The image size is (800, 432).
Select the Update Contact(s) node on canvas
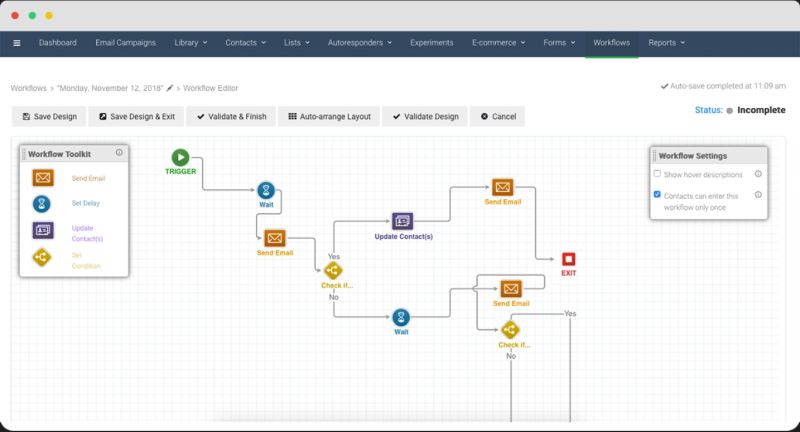coord(403,221)
